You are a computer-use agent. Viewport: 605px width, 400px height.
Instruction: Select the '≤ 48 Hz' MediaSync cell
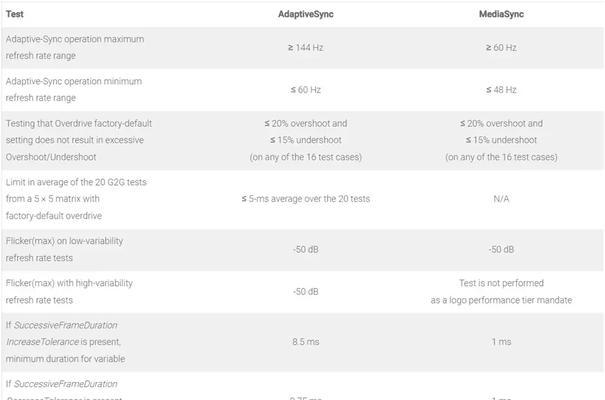pos(501,89)
